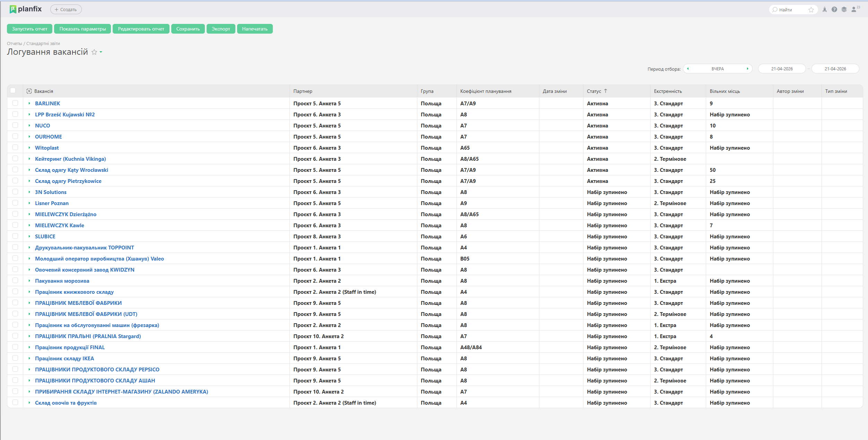Expand the NUCO row arrow
Image resolution: width=868 pixels, height=440 pixels.
click(x=29, y=125)
